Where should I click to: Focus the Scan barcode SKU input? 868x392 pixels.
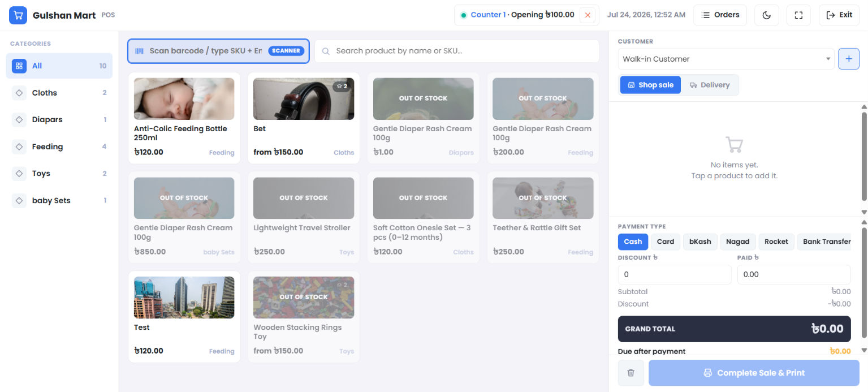206,51
